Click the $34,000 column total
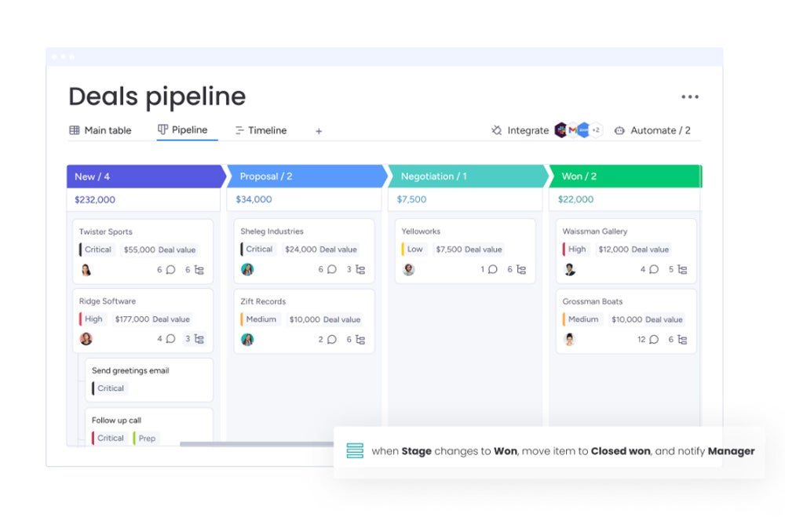This screenshot has height=532, width=785. tap(254, 199)
